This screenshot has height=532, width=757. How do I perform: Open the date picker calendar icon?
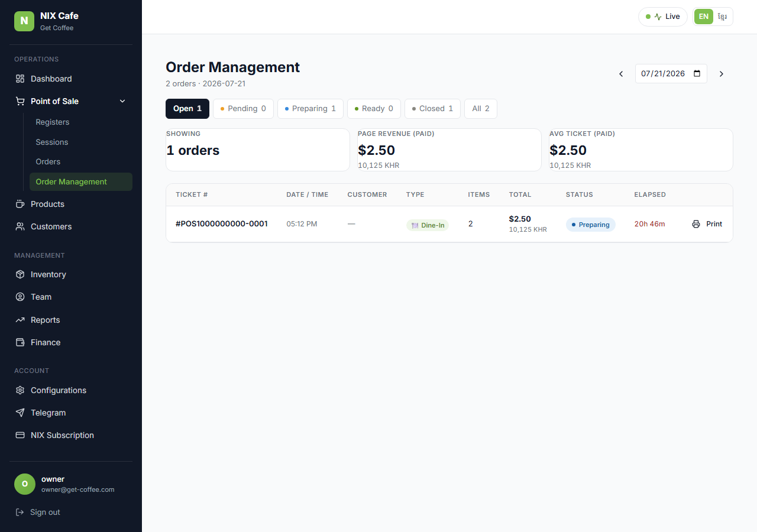pos(697,74)
